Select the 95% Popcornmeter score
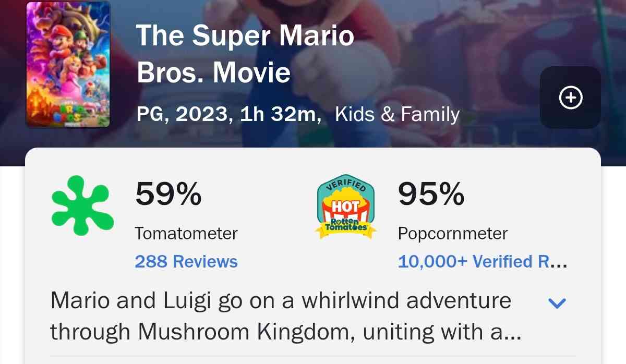 coord(431,195)
